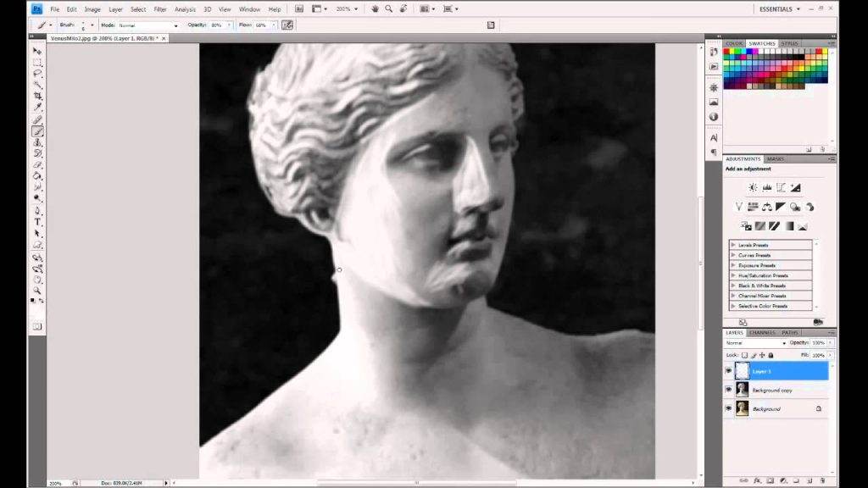Add a Brightness/Contrast adjustment

pos(753,187)
